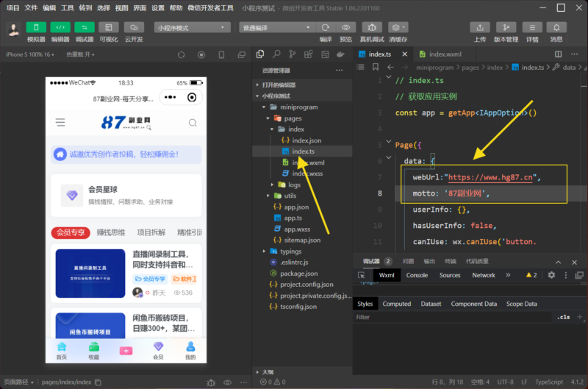This screenshot has width=588, height=389.
Task: Select the Computed styles tab
Action: tap(396, 304)
